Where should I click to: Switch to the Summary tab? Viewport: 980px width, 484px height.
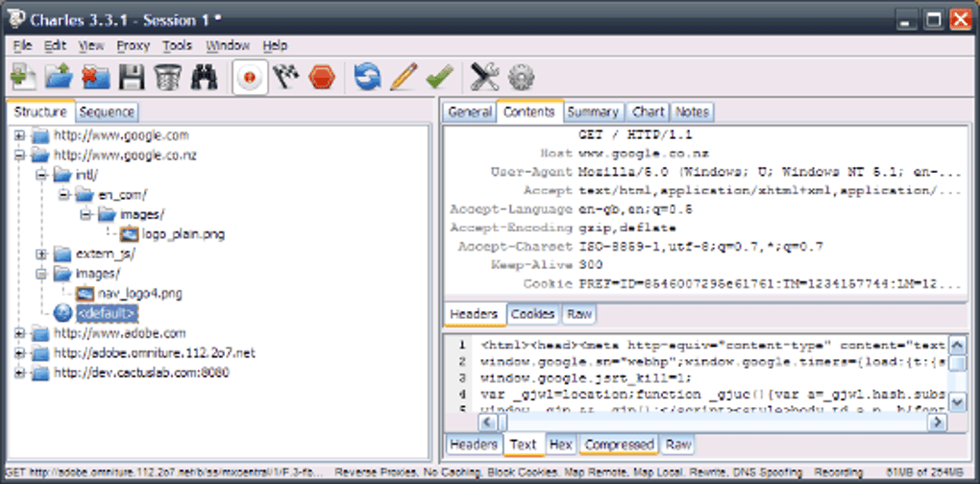point(593,112)
